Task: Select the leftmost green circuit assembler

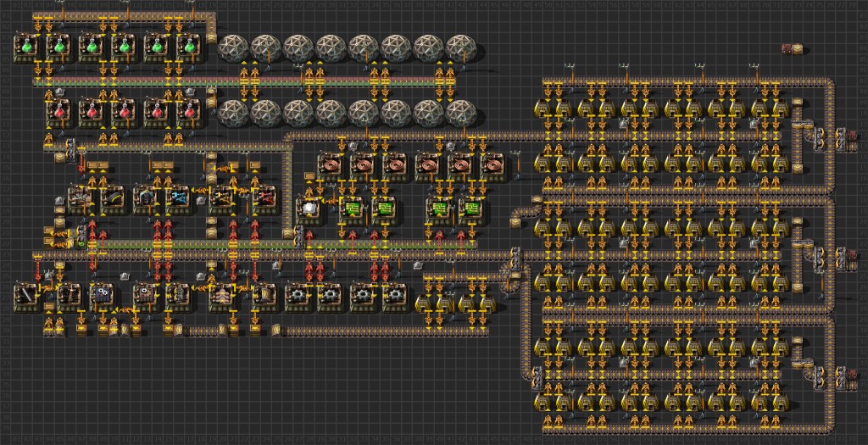Action: (x=352, y=210)
